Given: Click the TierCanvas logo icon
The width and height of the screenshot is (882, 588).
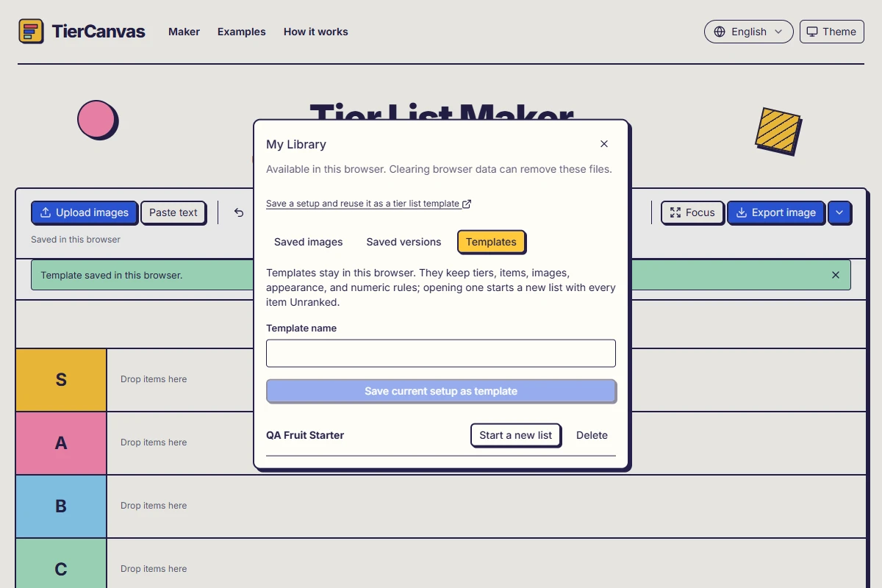Looking at the screenshot, I should (x=31, y=32).
